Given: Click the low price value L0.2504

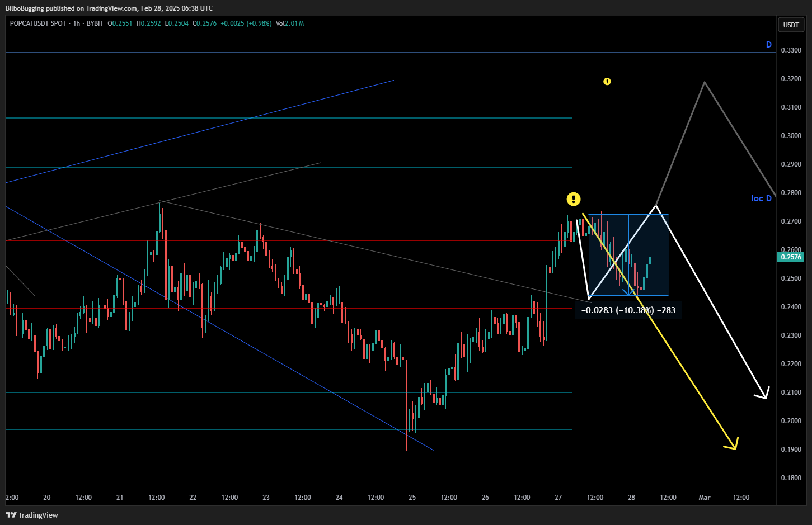Looking at the screenshot, I should pos(177,23).
